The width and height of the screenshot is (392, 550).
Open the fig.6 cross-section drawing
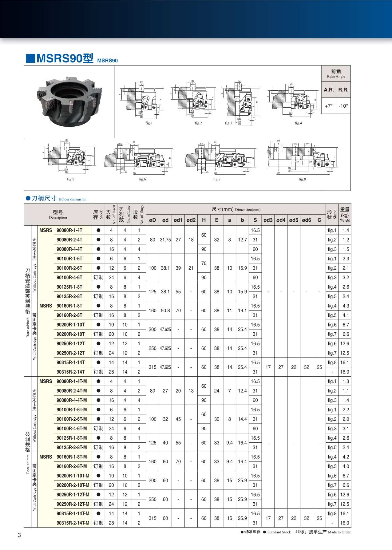(x=138, y=158)
